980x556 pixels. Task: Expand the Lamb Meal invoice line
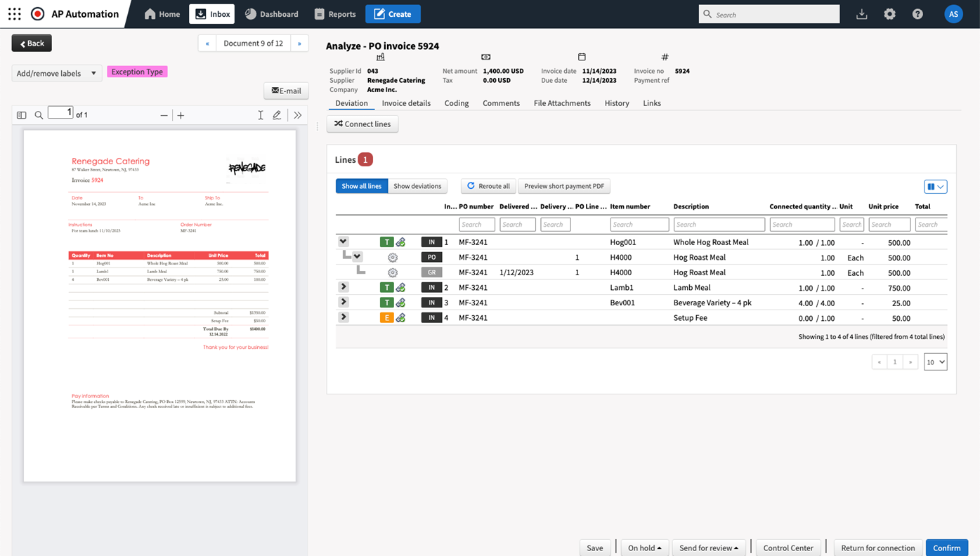343,286
